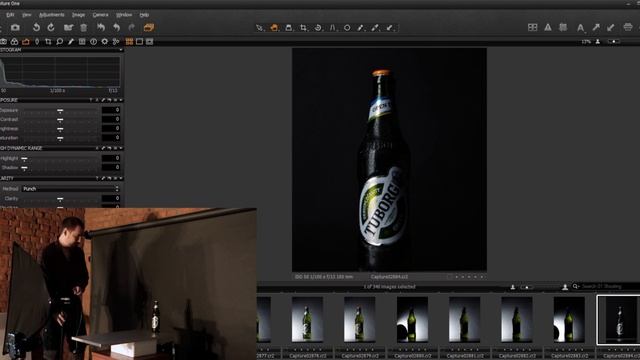Viewport: 640px width, 360px height.
Task: Open the Lens tool tab
Action: [37, 42]
